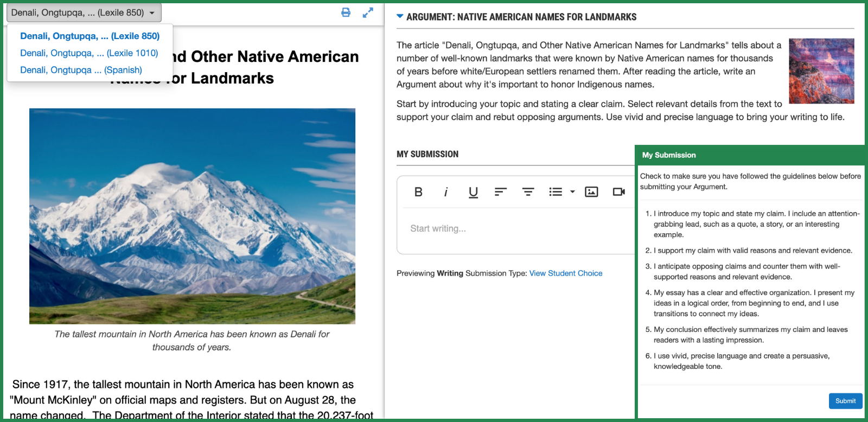The width and height of the screenshot is (868, 422).
Task: Collapse the Argument assignment section
Action: tap(400, 17)
